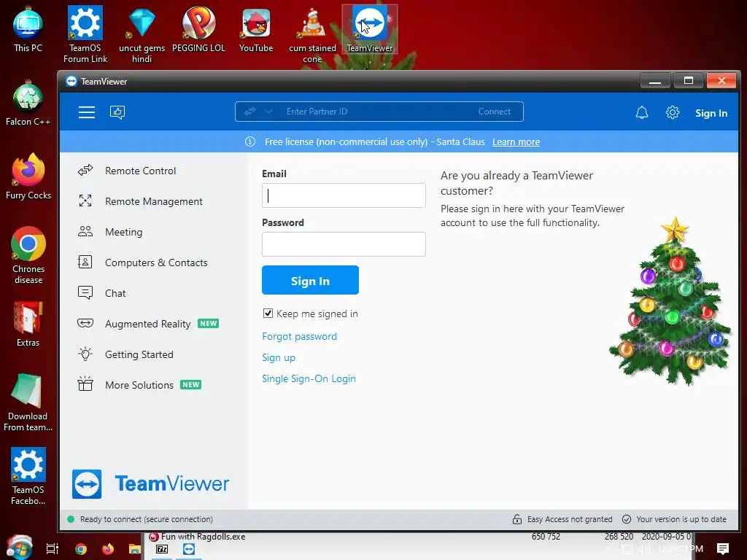747x560 pixels.
Task: Click the Forgot password link
Action: [x=299, y=336]
